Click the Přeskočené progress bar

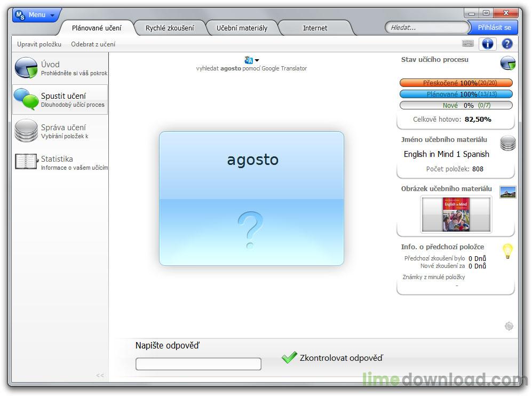tap(456, 83)
